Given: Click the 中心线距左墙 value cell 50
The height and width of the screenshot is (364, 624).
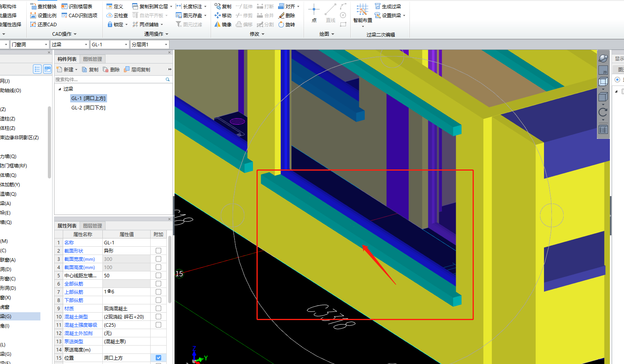Looking at the screenshot, I should pyautogui.click(x=126, y=275).
